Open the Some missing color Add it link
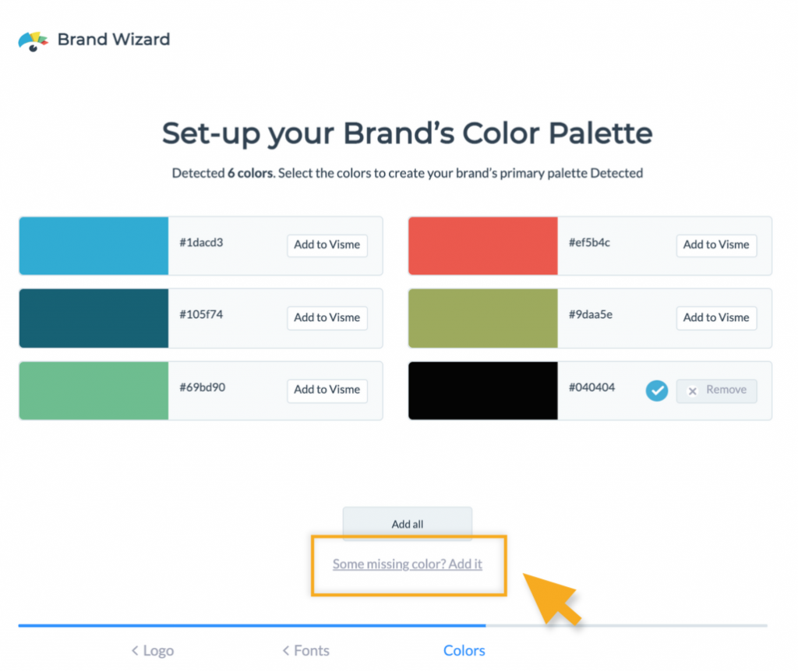 (407, 564)
